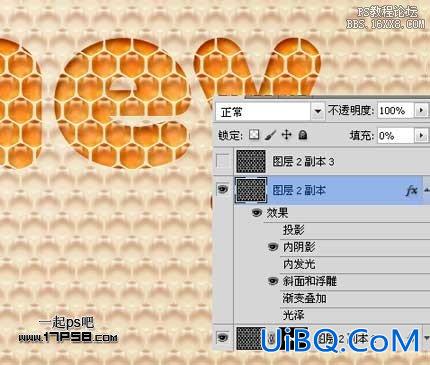Hide the bottom layer with eye icon

223,337
